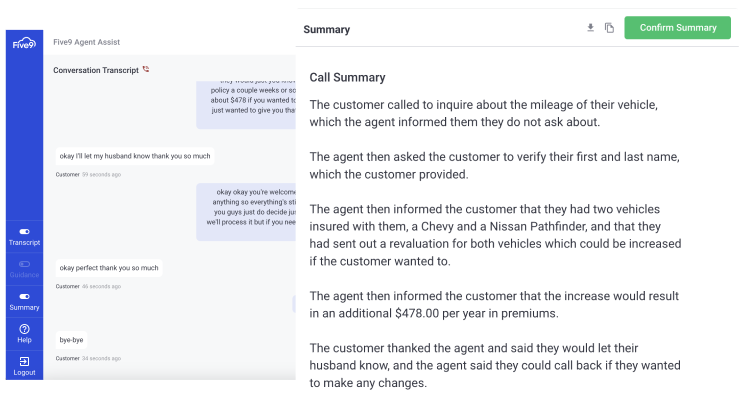Click the Call Summary heading
Viewport: 748px width, 410px height.
[x=347, y=77]
